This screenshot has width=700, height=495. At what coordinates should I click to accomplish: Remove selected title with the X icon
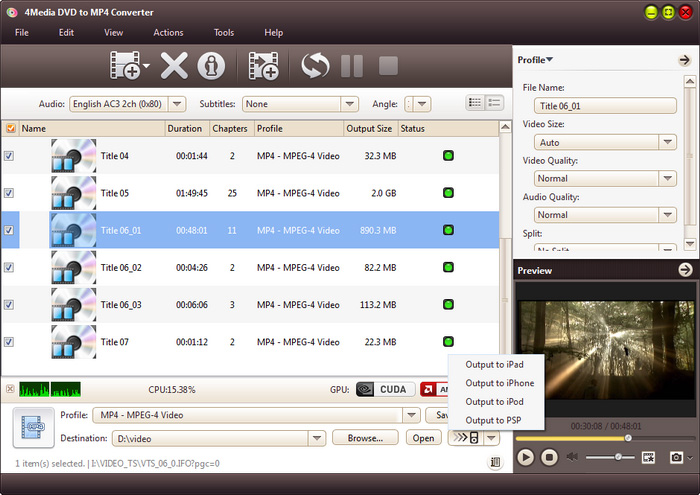tap(174, 67)
